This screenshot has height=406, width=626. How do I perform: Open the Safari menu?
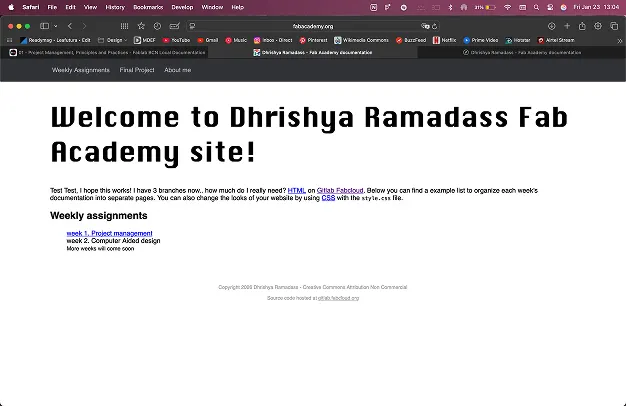point(31,7)
